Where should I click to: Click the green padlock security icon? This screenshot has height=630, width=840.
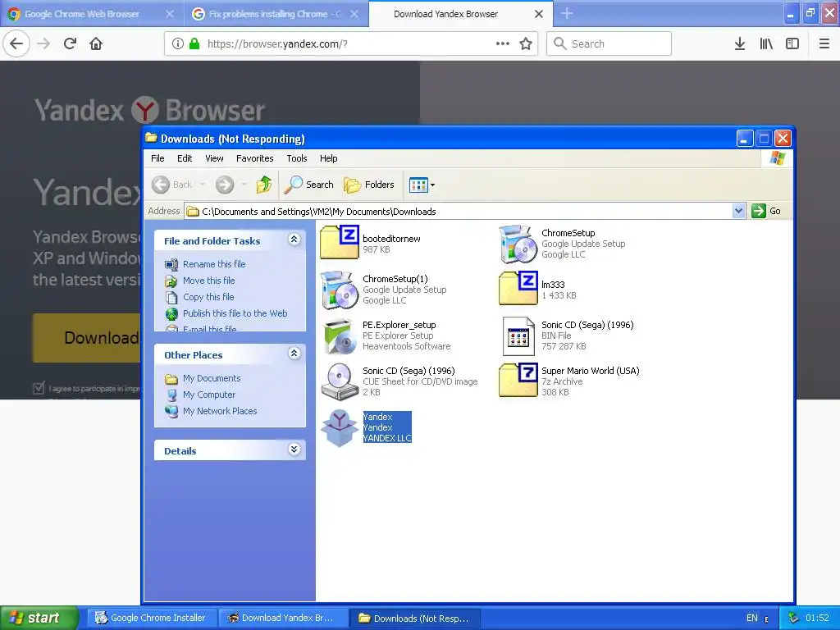coord(194,44)
